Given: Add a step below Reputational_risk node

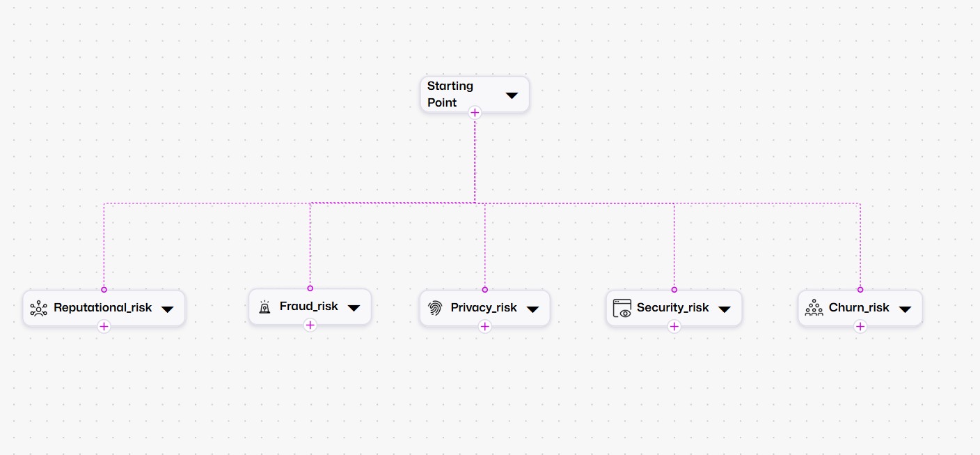Looking at the screenshot, I should tap(104, 326).
